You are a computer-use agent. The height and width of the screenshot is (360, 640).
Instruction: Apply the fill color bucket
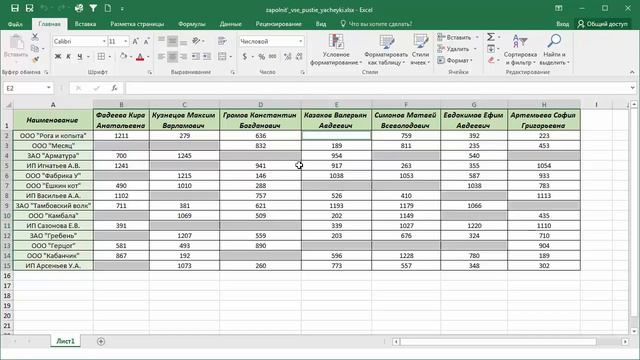tap(123, 56)
